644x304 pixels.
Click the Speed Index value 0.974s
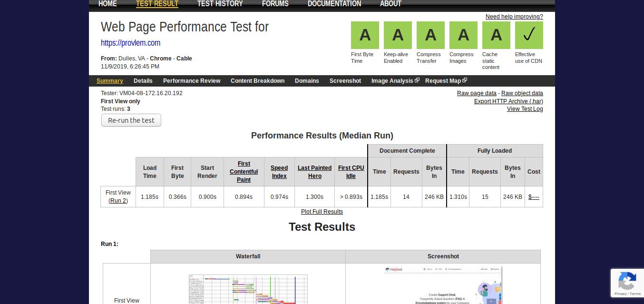click(279, 197)
